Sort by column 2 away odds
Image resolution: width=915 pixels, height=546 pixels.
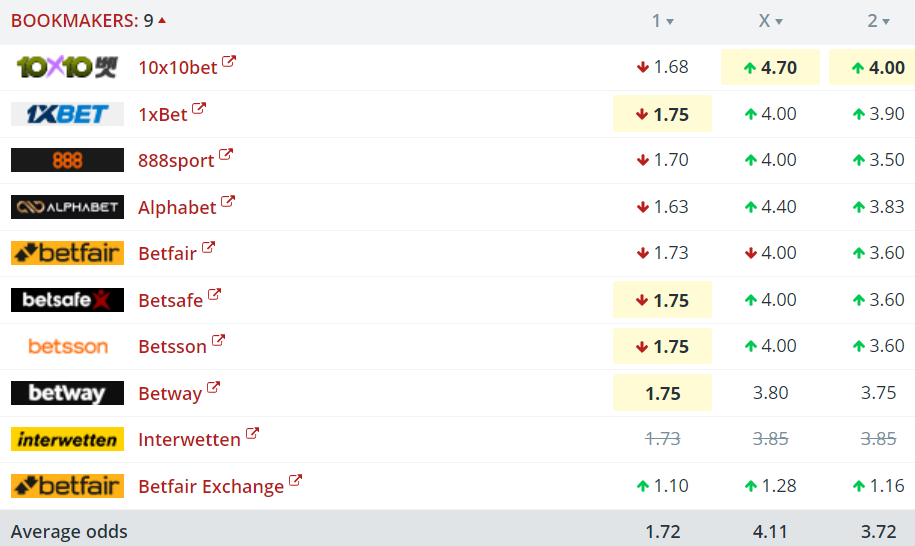[x=878, y=21]
